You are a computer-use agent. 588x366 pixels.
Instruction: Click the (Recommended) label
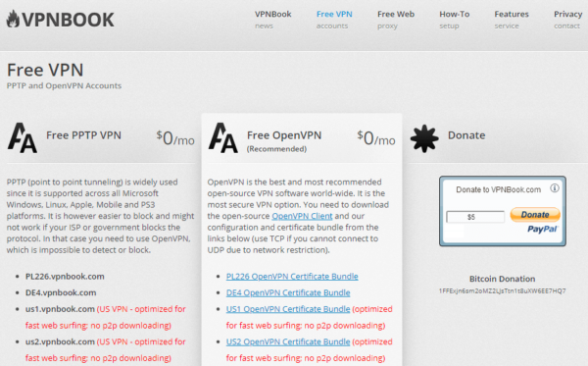276,149
